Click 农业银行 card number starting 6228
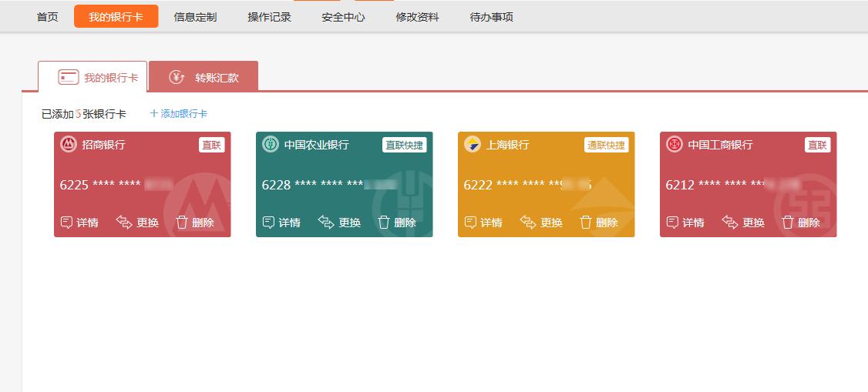Viewport: 868px width, 392px height. pos(330,185)
